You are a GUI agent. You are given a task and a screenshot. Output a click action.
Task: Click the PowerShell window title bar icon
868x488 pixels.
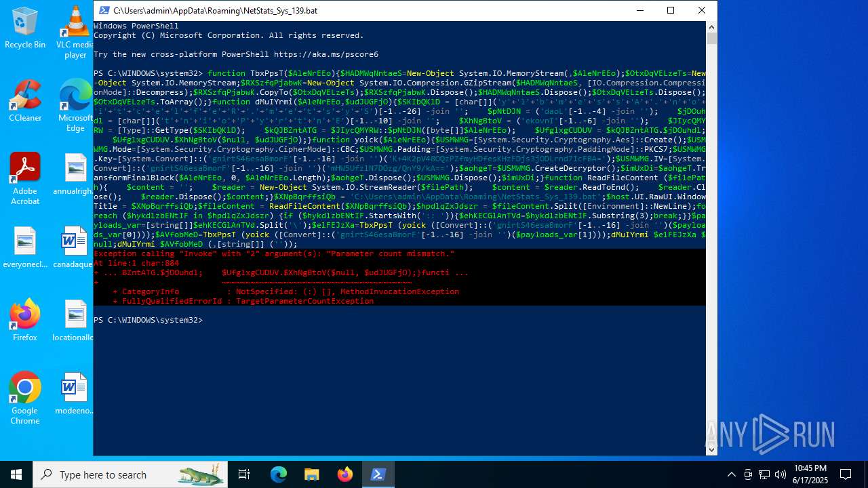[104, 10]
